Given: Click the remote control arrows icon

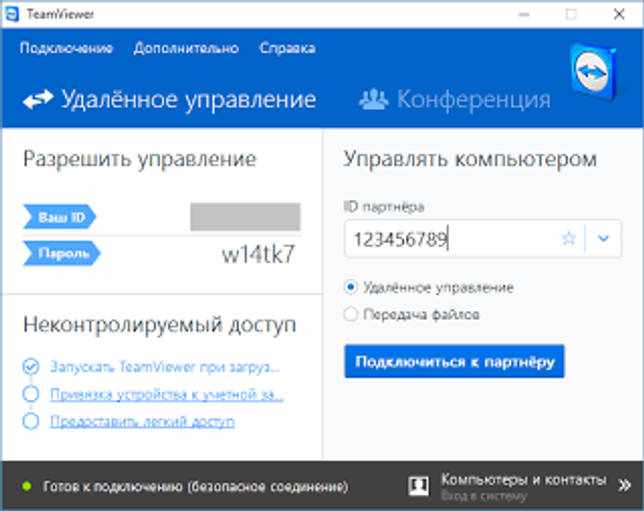Looking at the screenshot, I should pos(38,99).
